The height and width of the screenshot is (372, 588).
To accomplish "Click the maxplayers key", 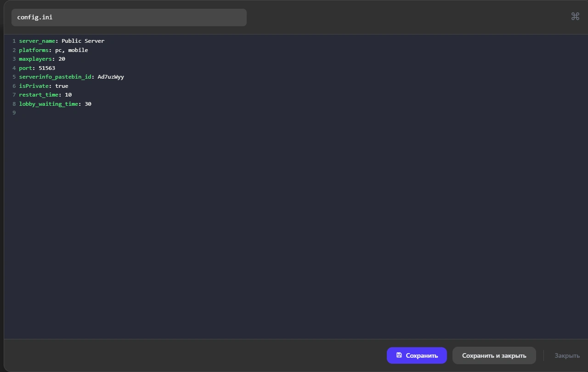I will click(35, 59).
